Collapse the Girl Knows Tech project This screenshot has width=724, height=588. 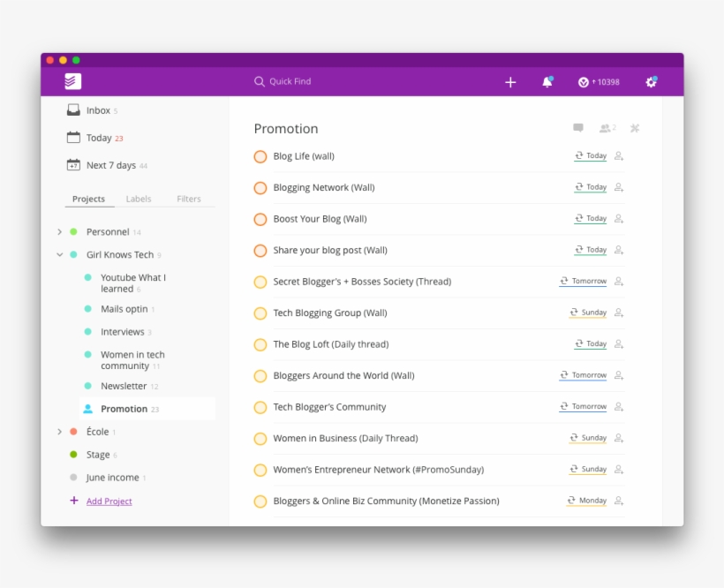(58, 254)
